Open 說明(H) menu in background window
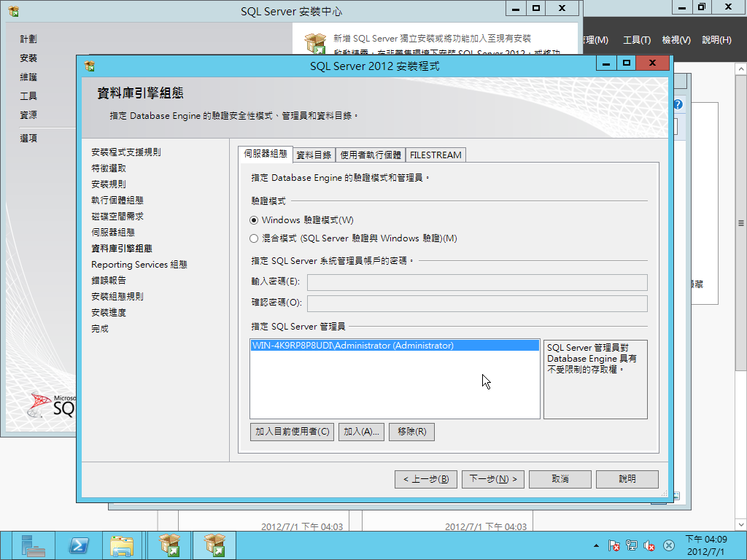The height and width of the screenshot is (560, 747). click(x=716, y=40)
